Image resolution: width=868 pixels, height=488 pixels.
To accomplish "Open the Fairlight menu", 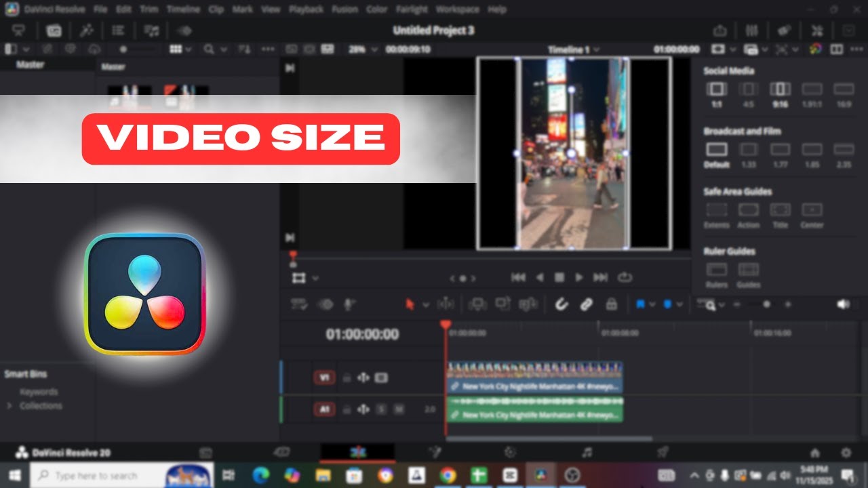I will [412, 9].
